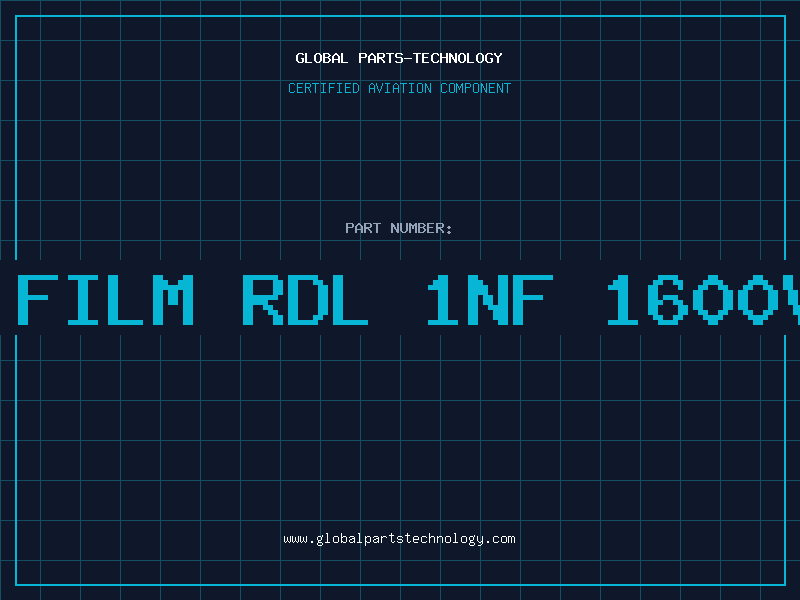Open the www.globalpartstechnology.com website link
Viewport: 800px width, 600px height.
coord(399,539)
